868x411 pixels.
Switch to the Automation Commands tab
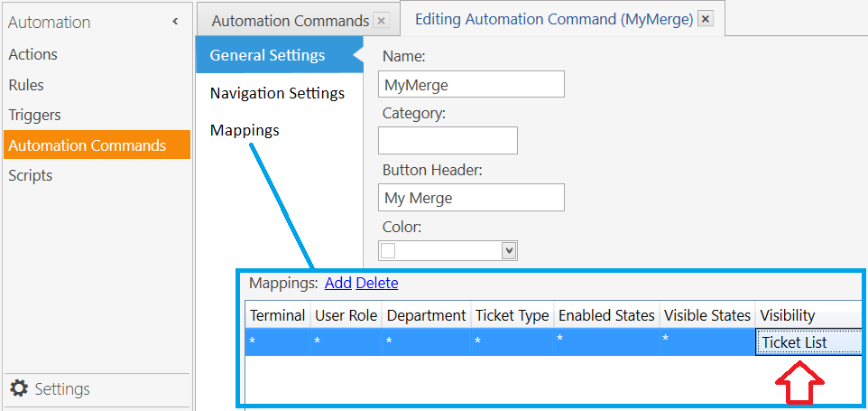[290, 21]
